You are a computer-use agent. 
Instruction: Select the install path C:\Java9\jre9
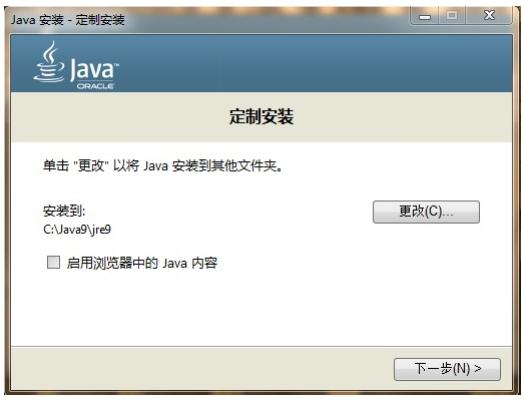(77, 230)
